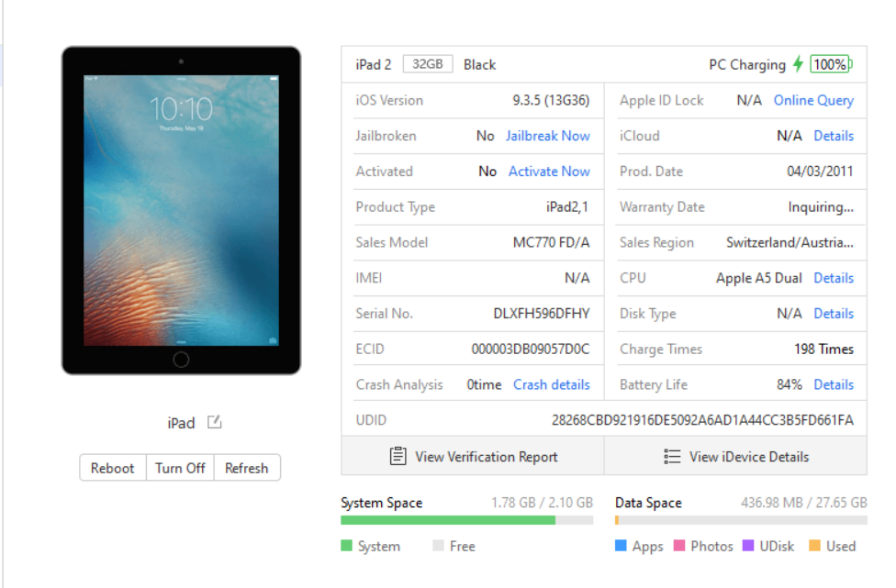Click the Warranty Date Inquiring... value
Screen dimensions: 896x588
[821, 207]
